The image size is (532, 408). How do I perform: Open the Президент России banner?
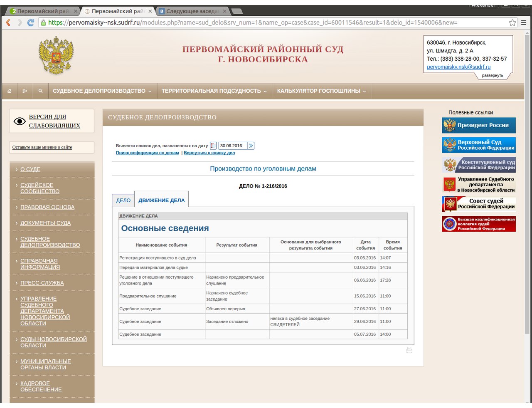(x=479, y=125)
